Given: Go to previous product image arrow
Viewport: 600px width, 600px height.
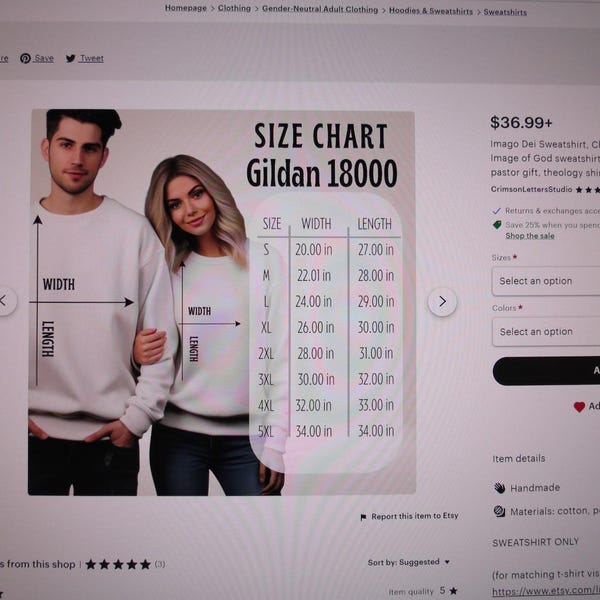Looking at the screenshot, I should pos(4,301).
